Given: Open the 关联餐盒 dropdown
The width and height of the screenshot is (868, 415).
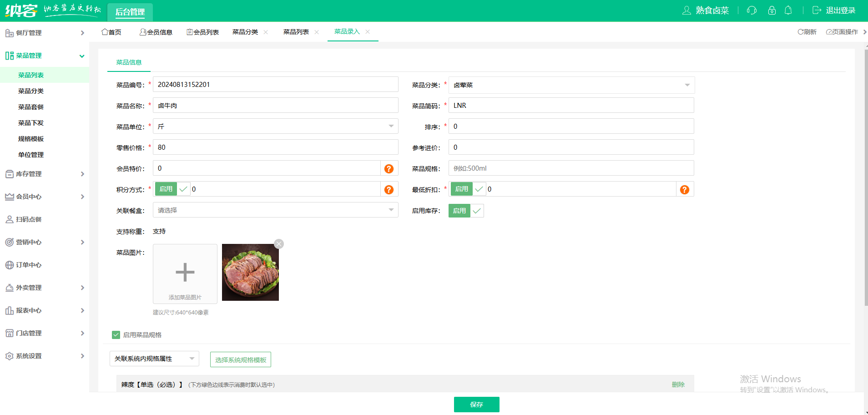Looking at the screenshot, I should pyautogui.click(x=275, y=210).
